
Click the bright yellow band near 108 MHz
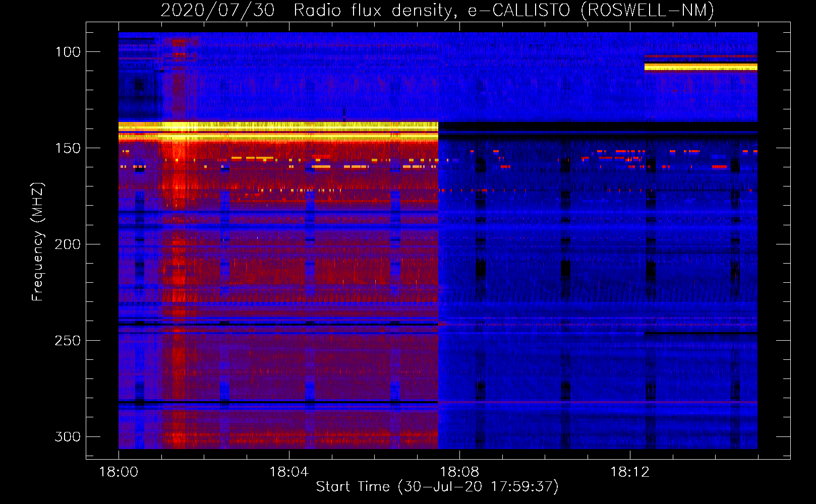point(701,67)
